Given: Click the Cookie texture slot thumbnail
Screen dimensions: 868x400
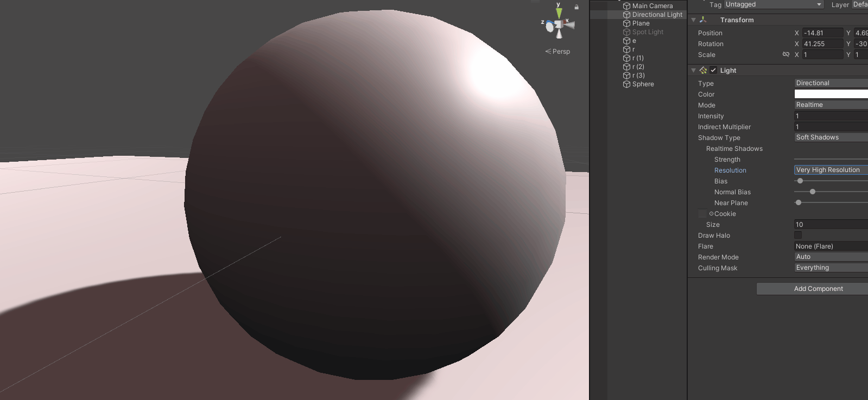Looking at the screenshot, I should point(702,214).
